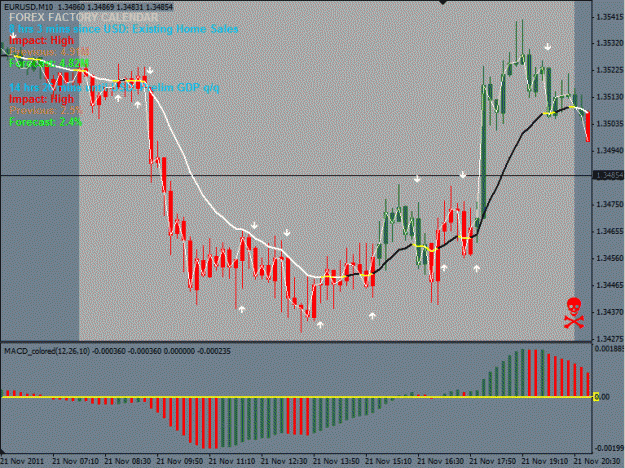
Task: Click the first Impact: High label under Home Sales
Action: tap(41, 40)
